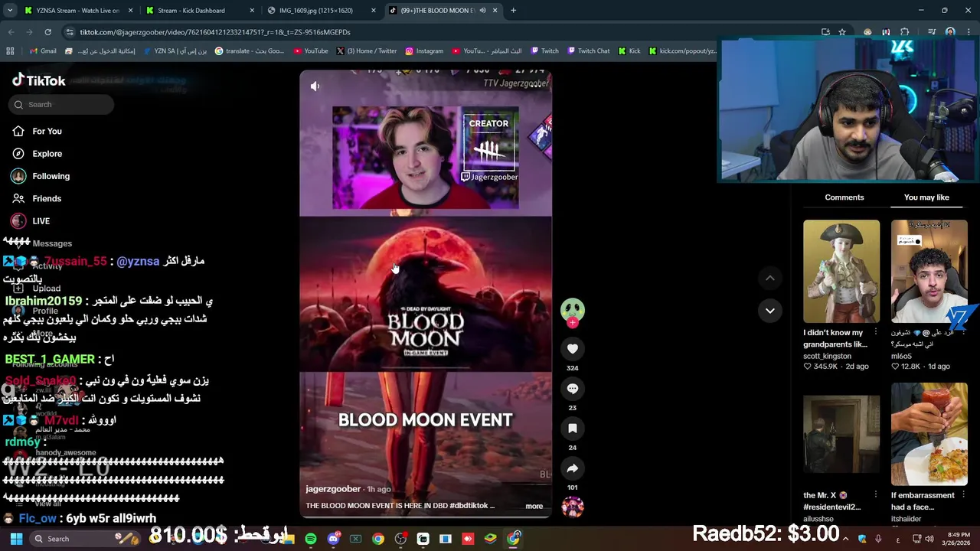Open ml6o5 video thumbnail

pyautogui.click(x=929, y=272)
